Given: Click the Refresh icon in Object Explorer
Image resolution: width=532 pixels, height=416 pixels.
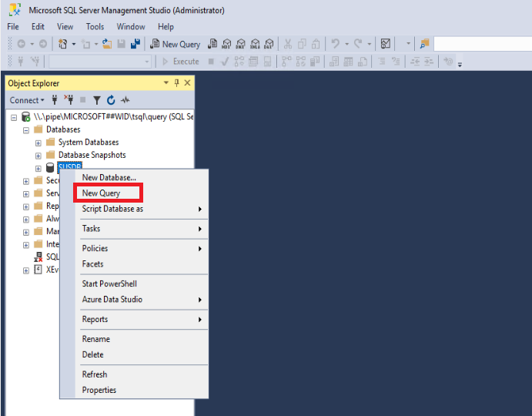Looking at the screenshot, I should 111,100.
